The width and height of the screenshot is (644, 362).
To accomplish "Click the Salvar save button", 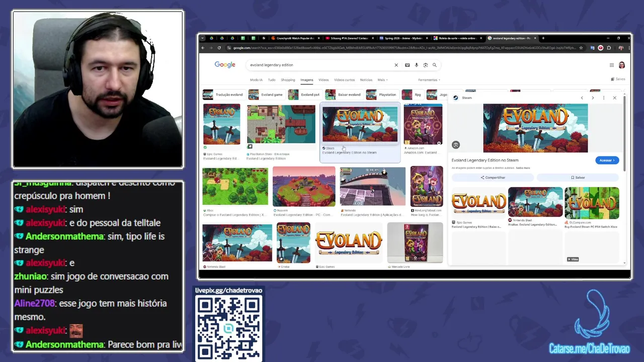I will 578,177.
